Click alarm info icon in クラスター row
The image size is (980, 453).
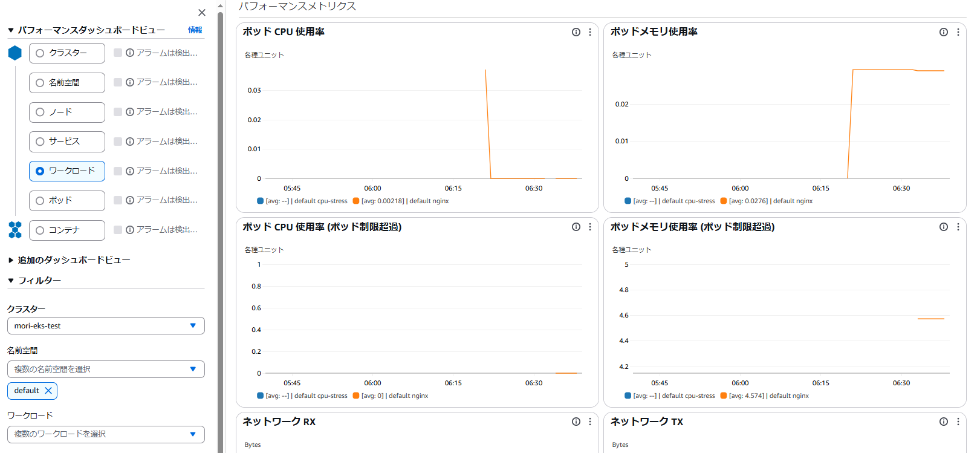pyautogui.click(x=130, y=53)
